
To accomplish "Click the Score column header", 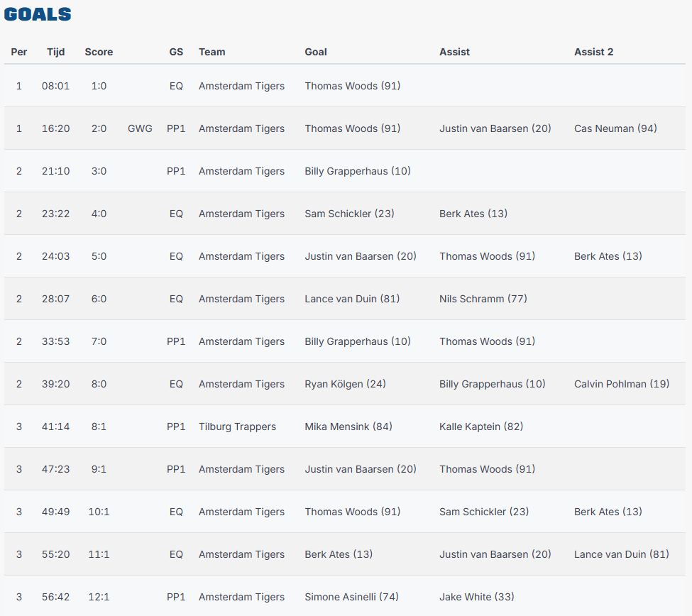I will pos(99,52).
